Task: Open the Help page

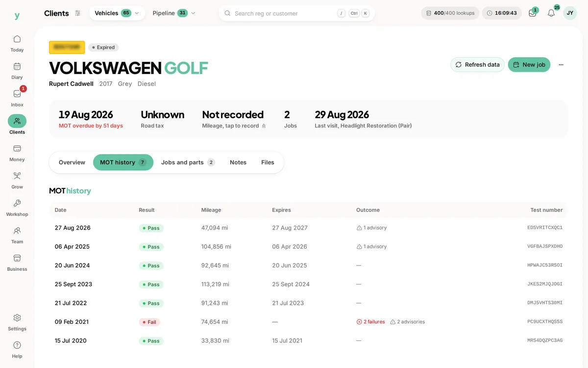Action: (x=17, y=350)
